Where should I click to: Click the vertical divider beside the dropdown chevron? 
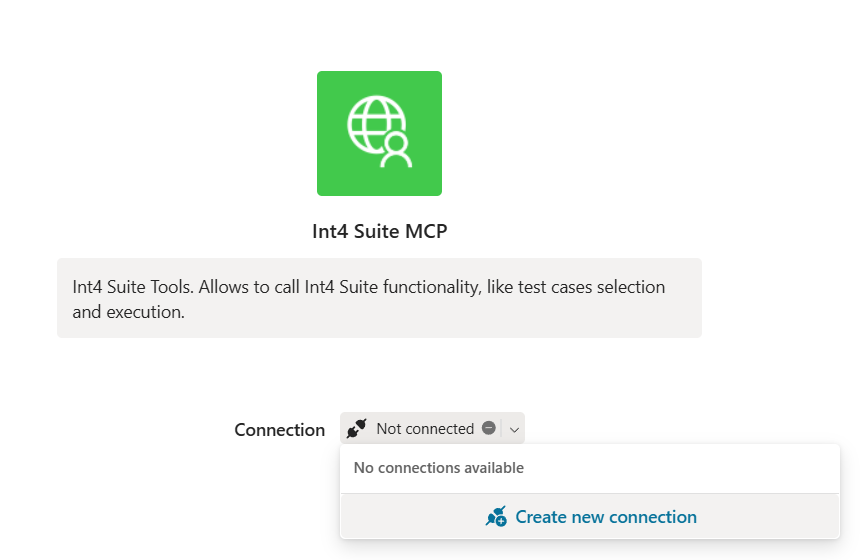coord(501,428)
